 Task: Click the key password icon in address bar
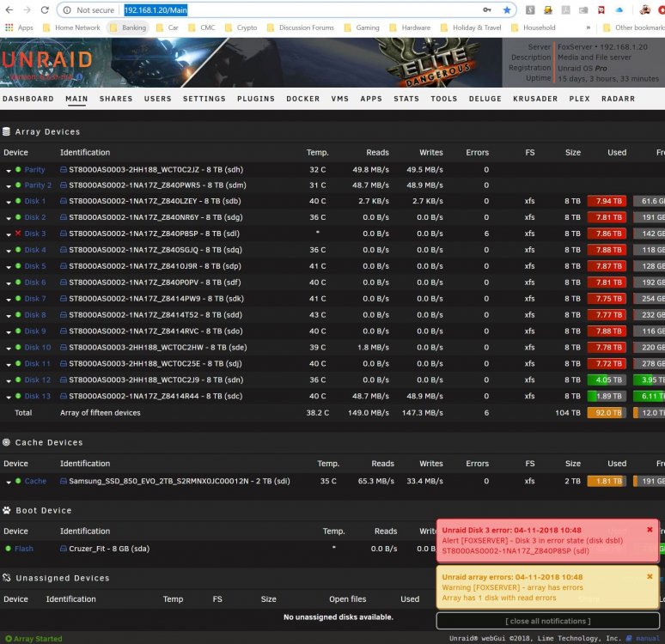point(487,9)
